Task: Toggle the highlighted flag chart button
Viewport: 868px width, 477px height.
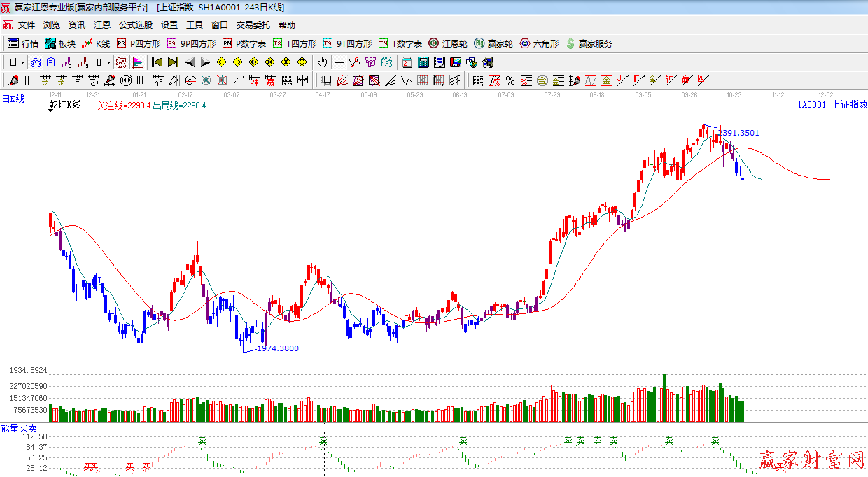Action: tap(138, 62)
